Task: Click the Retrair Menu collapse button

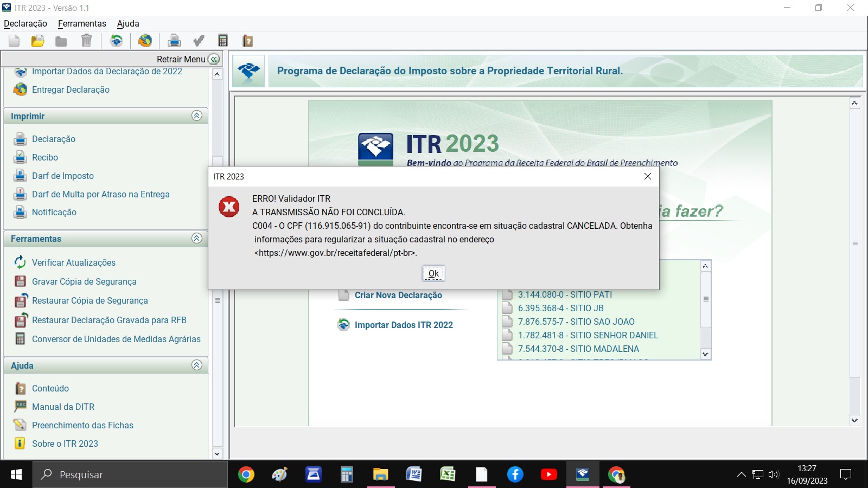Action: 214,59
